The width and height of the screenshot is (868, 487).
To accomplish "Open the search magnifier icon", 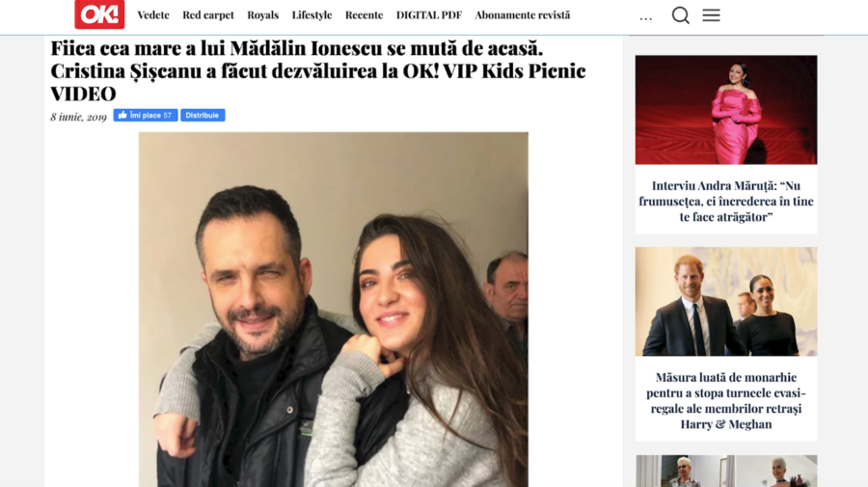I will click(x=680, y=14).
